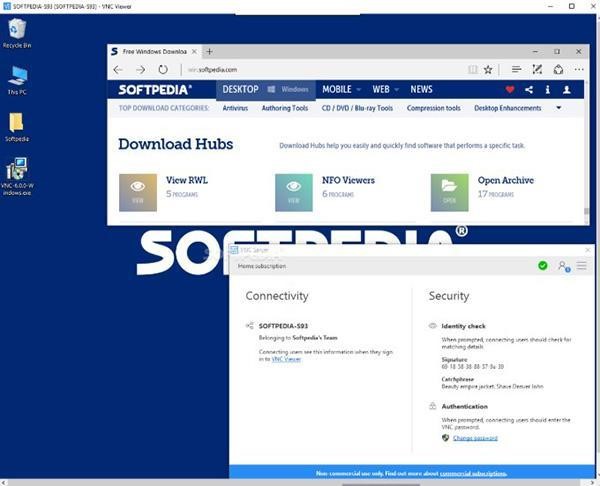
Task: Click the red heart icon on Softpedia
Action: [x=510, y=90]
